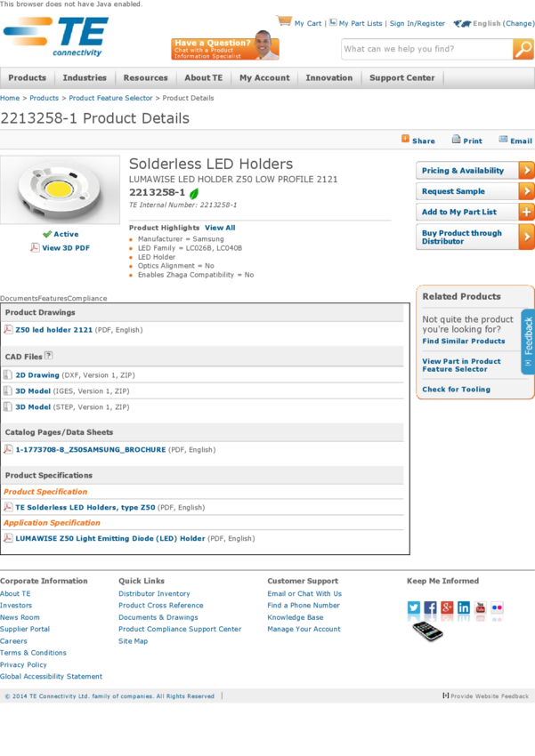Click Site Map quick link
The height and width of the screenshot is (756, 535).
click(134, 640)
